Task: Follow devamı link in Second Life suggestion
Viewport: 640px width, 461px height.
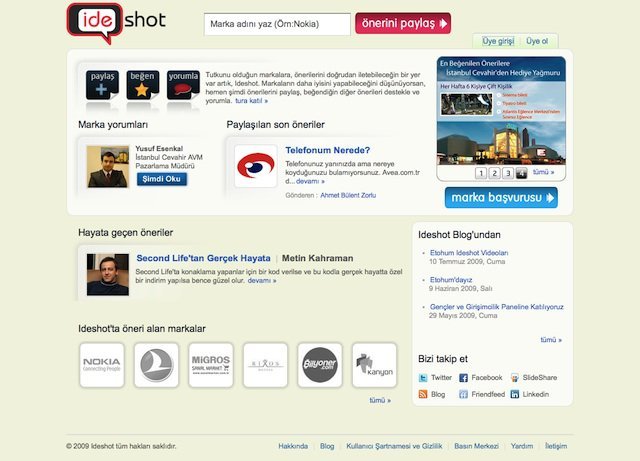Action: pyautogui.click(x=262, y=281)
